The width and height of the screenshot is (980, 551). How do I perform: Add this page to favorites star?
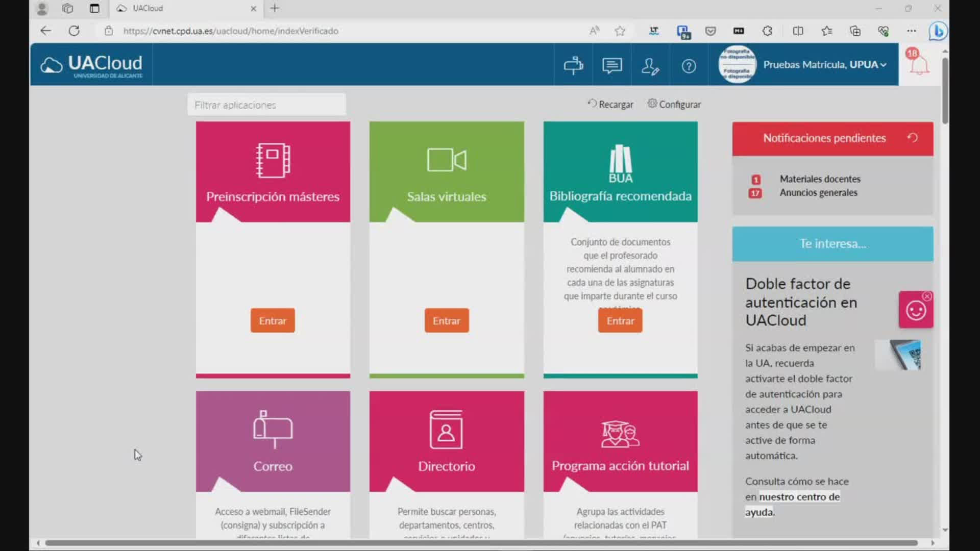point(620,31)
